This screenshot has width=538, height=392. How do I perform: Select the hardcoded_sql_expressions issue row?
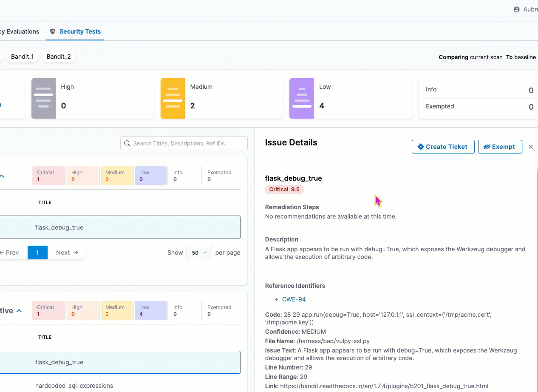click(x=74, y=386)
